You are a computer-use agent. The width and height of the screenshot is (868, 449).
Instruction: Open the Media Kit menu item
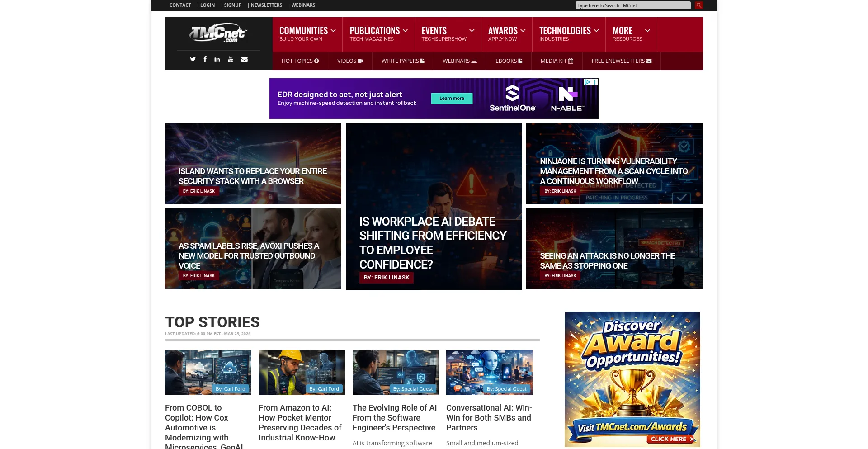click(557, 61)
